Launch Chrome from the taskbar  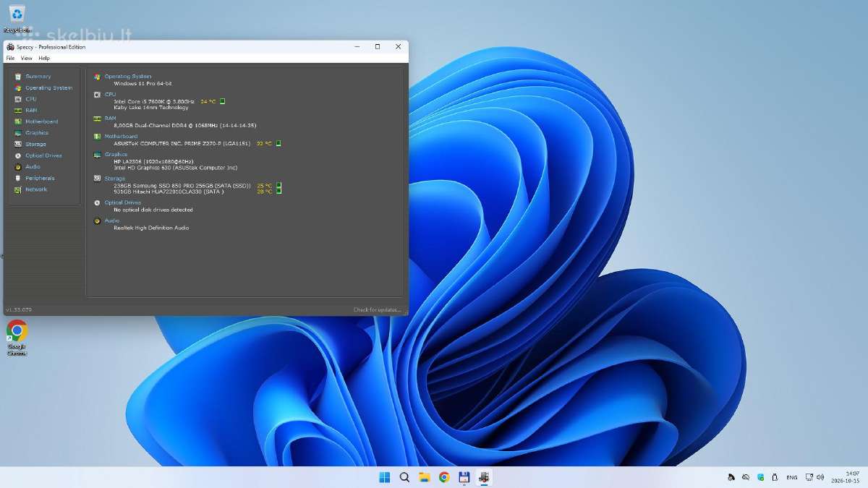point(444,477)
